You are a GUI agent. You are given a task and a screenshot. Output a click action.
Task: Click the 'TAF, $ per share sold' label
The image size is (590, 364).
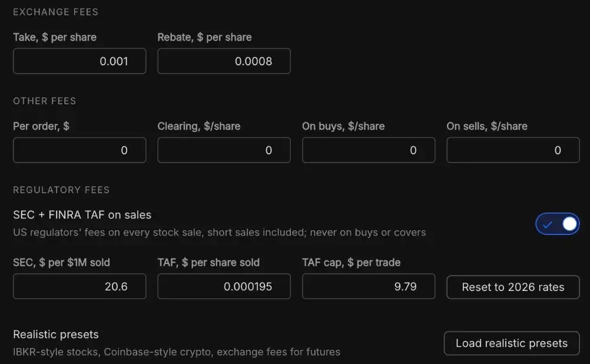[x=208, y=262]
